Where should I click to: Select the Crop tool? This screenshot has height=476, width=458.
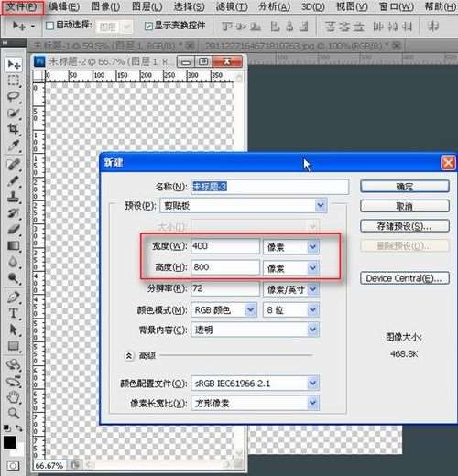pyautogui.click(x=14, y=129)
